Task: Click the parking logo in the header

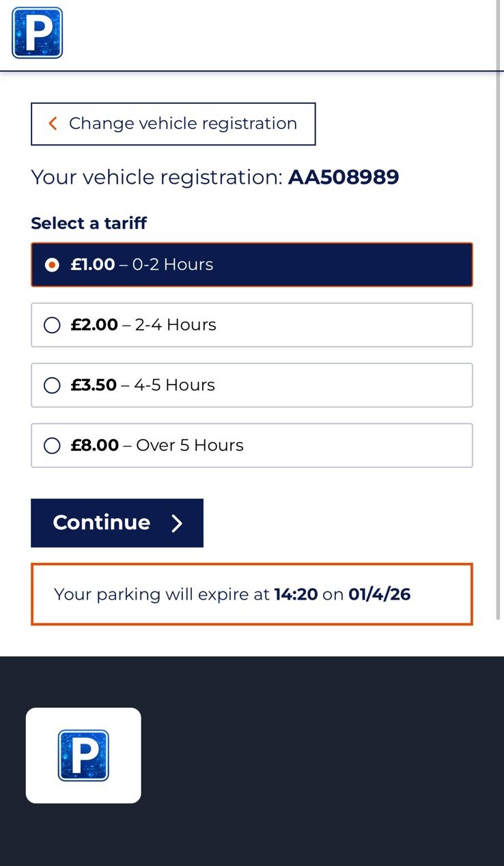Action: tap(38, 33)
